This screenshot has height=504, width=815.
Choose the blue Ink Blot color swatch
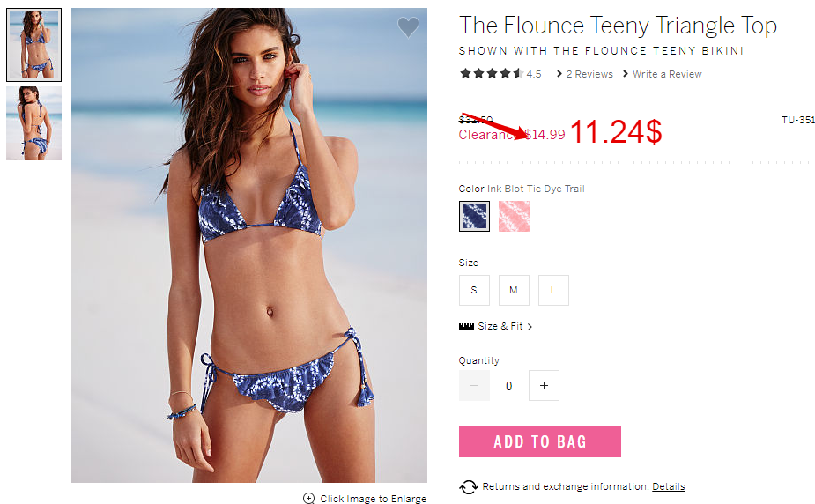[474, 216]
